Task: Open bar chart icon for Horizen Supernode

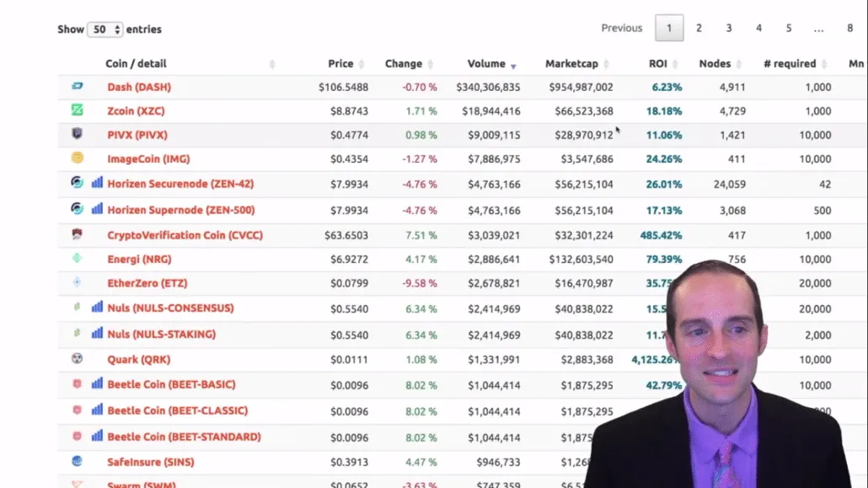Action: tap(97, 208)
